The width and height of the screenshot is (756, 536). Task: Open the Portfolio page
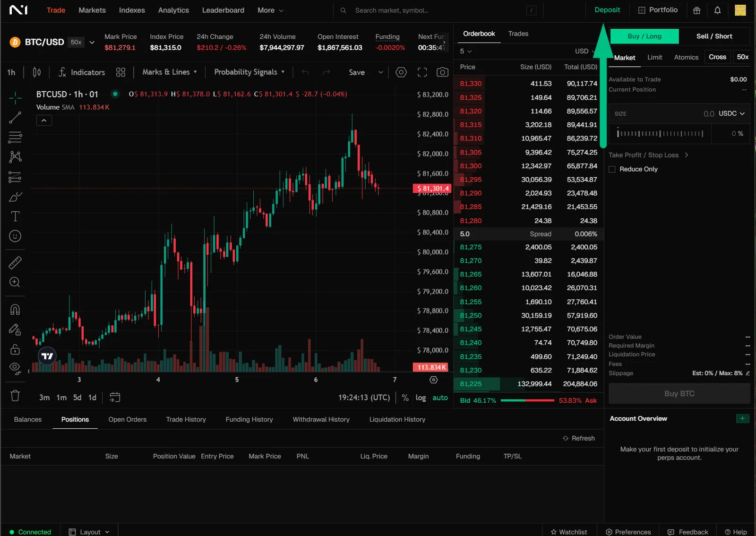pos(658,10)
